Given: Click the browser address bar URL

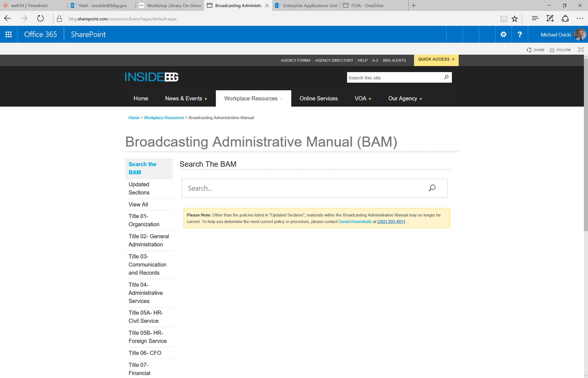Looking at the screenshot, I should click(123, 19).
